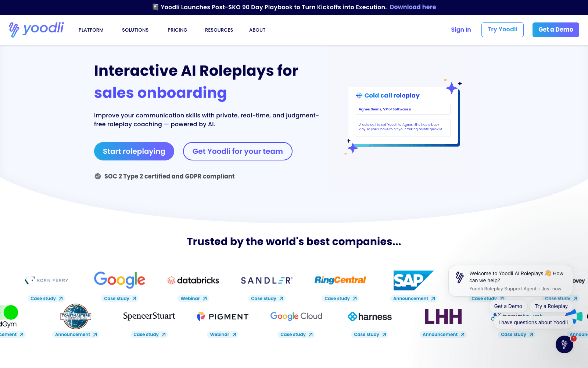Click the Yoodli logo in header
This screenshot has width=588, height=368.
(x=36, y=29)
